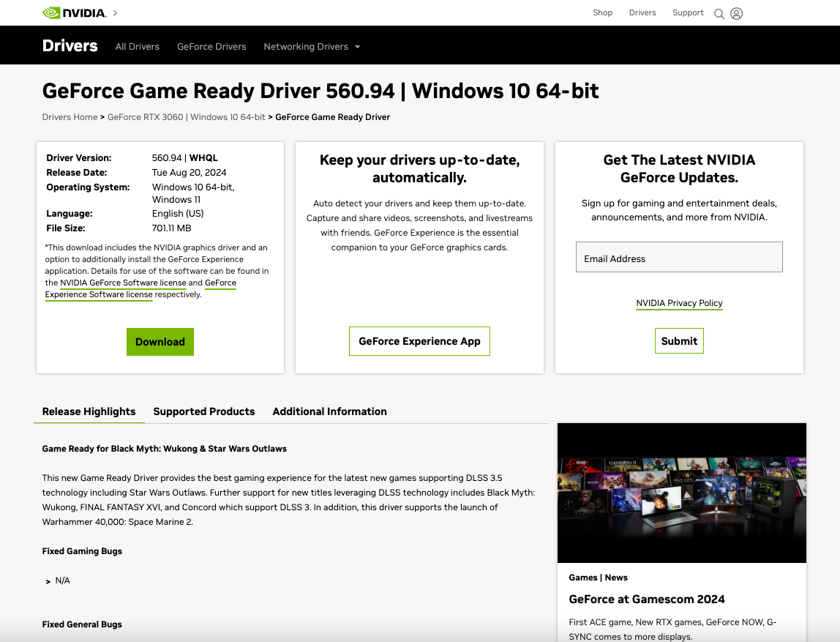Click the Game Ready for Black Myth heading
Viewport: 840px width, 642px height.
165,449
